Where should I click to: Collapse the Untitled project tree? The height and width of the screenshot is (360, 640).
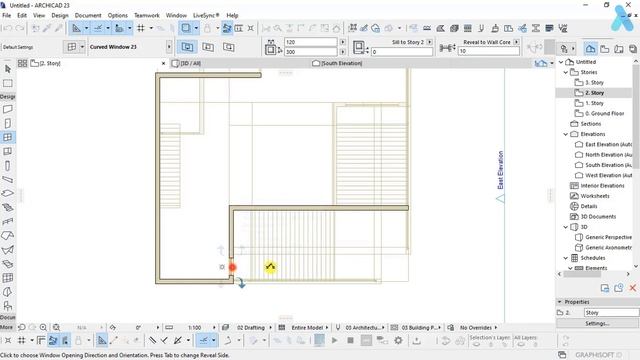coord(561,62)
